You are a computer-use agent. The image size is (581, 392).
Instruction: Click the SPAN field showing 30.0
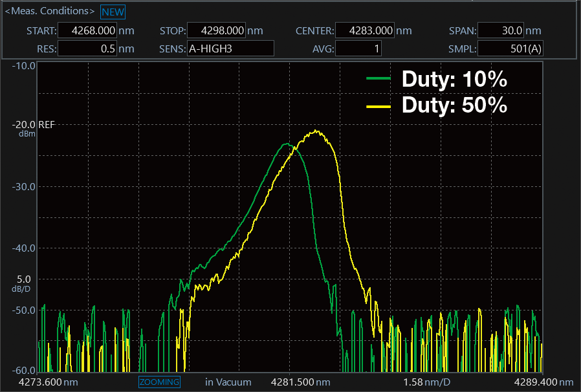pyautogui.click(x=501, y=31)
